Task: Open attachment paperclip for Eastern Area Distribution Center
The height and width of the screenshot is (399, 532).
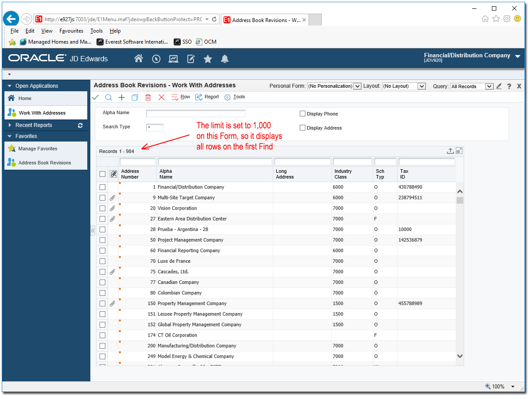Action: (112, 219)
